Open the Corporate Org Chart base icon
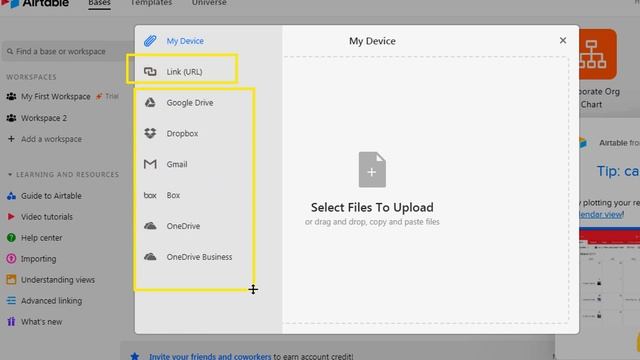The image size is (640, 360). [x=598, y=54]
